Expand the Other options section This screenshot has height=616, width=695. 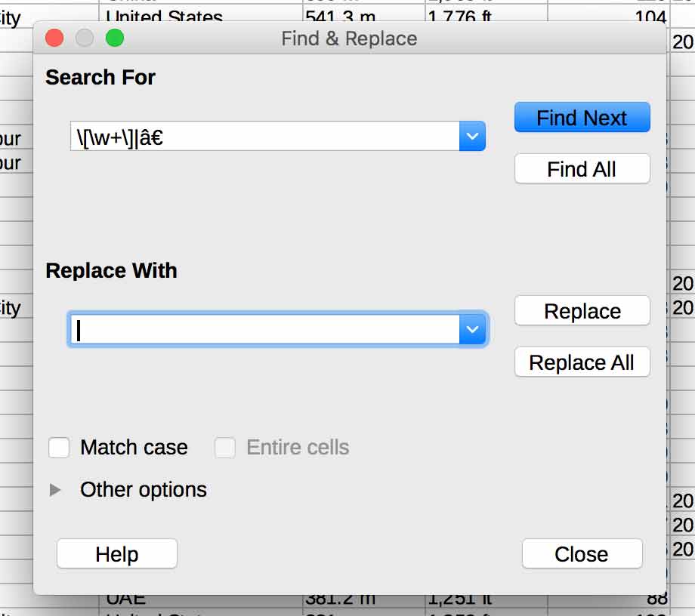coord(55,490)
